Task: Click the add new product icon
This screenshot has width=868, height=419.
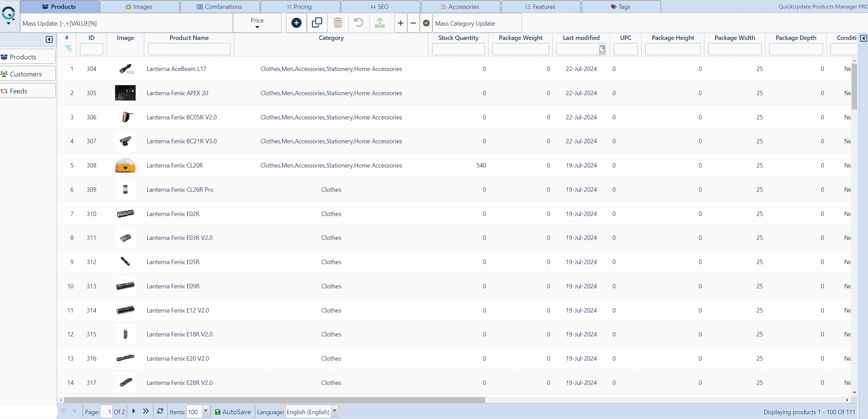Action: [296, 23]
